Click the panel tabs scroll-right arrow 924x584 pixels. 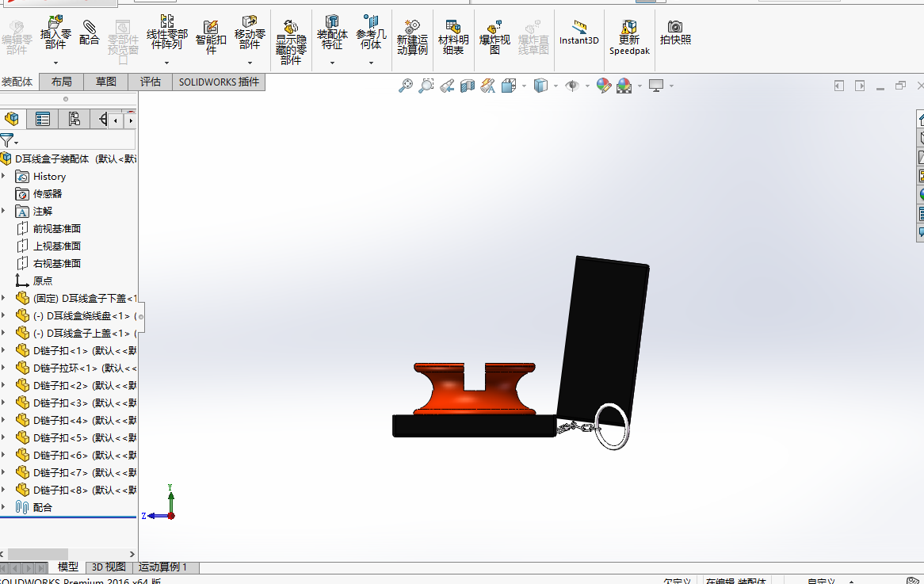[131, 120]
